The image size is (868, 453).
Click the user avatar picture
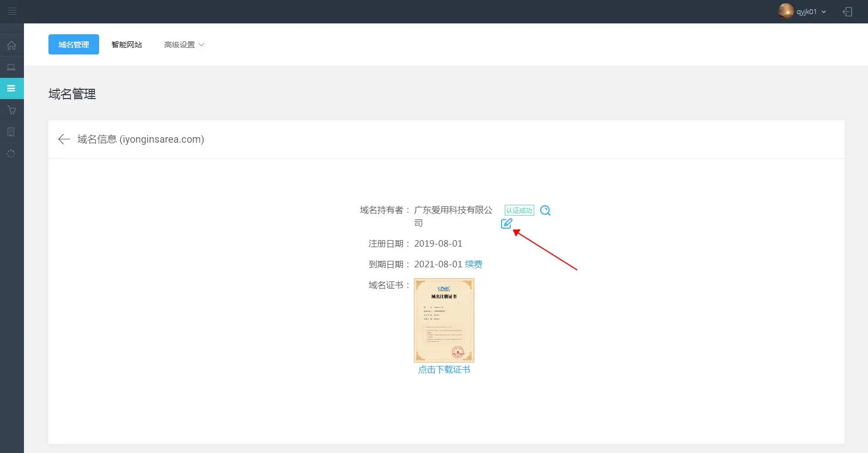[x=786, y=11]
